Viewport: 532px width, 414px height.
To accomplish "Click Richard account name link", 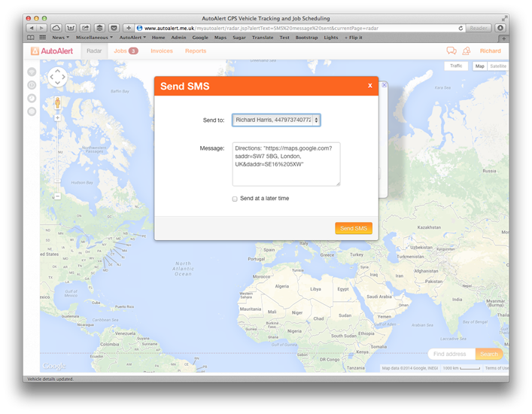I will pos(490,51).
